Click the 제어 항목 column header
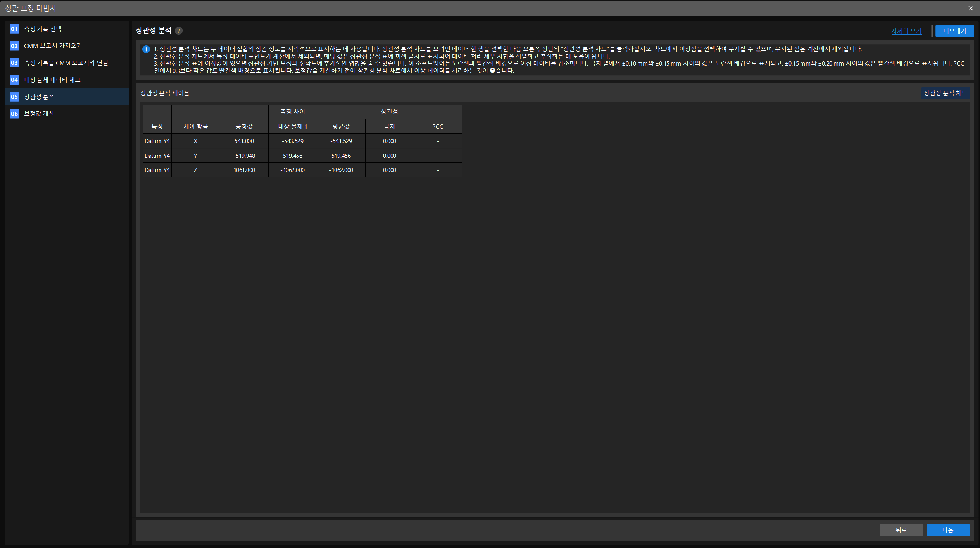Screen dimensions: 980x548 point(195,126)
